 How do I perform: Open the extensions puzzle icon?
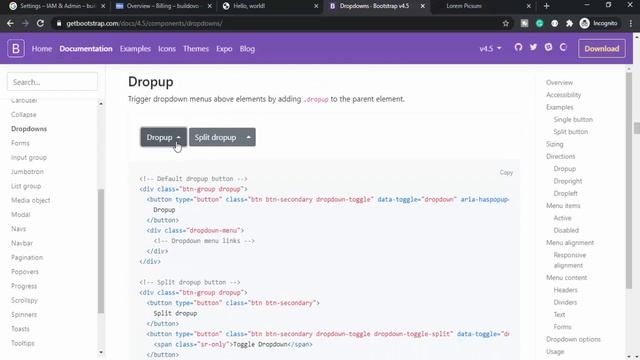point(569,23)
